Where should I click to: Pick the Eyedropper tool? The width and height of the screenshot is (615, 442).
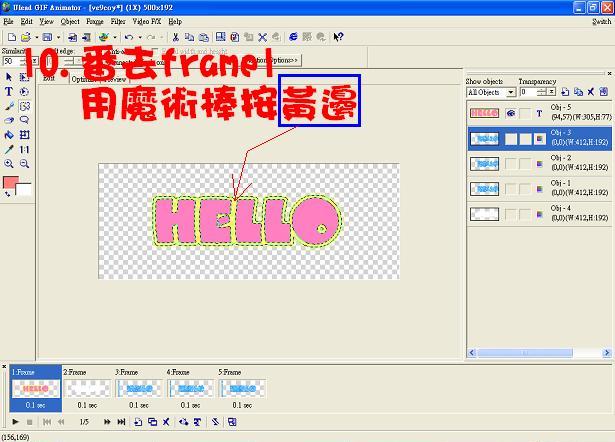(9, 149)
